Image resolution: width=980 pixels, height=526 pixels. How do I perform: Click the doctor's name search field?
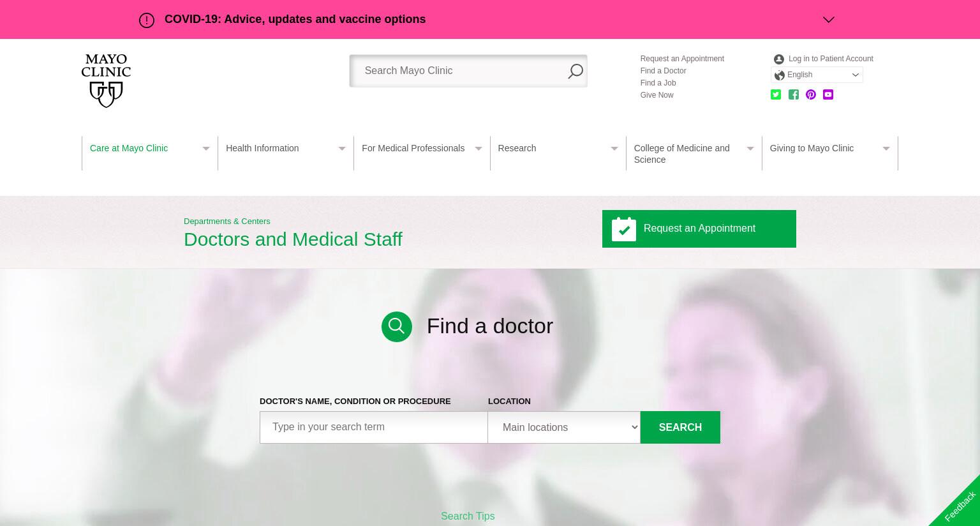(x=374, y=427)
